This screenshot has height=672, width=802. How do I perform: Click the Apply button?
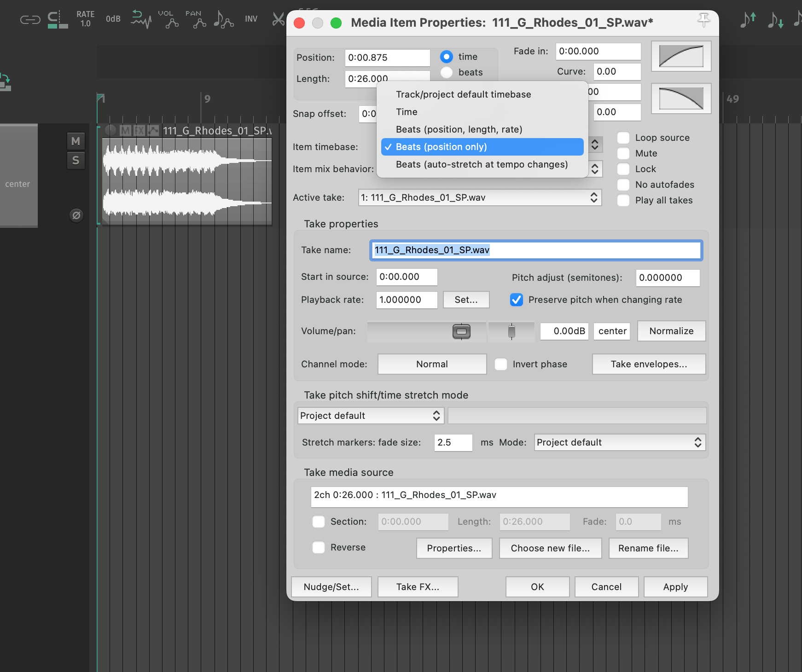(x=675, y=587)
